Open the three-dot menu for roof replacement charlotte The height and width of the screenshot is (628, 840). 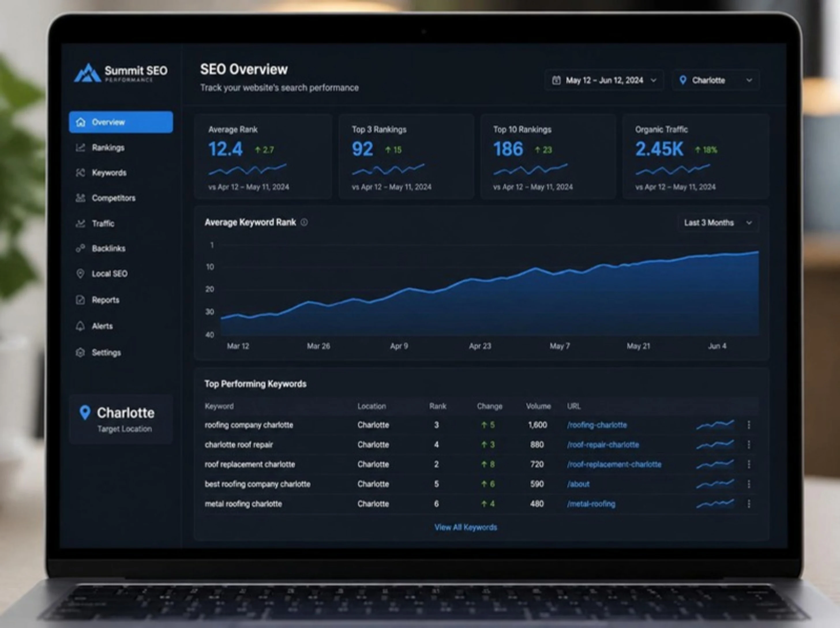tap(749, 464)
